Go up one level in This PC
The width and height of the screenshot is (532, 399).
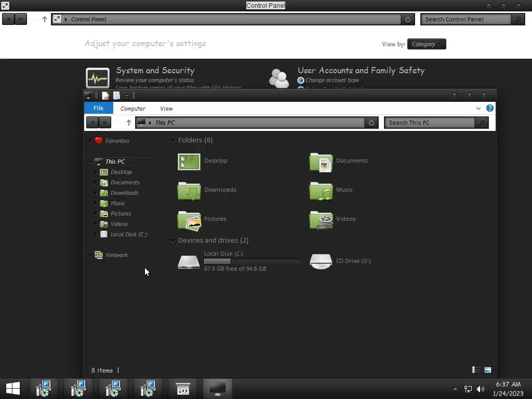pyautogui.click(x=129, y=123)
